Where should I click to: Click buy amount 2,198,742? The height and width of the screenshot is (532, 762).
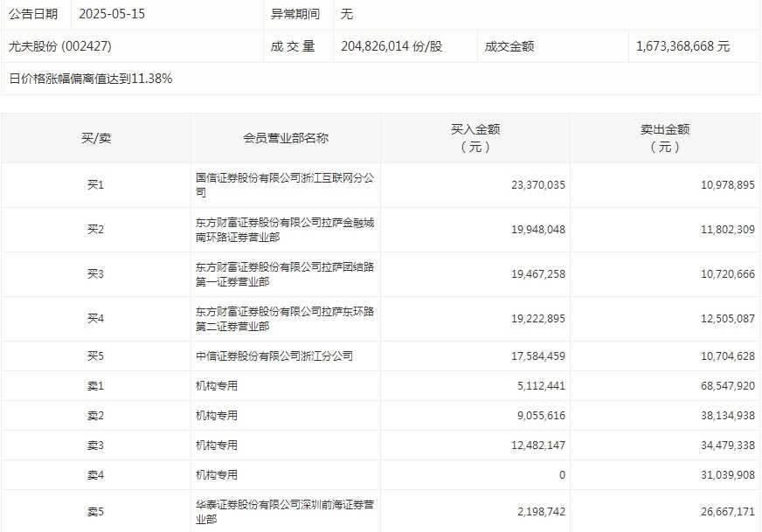tap(541, 512)
